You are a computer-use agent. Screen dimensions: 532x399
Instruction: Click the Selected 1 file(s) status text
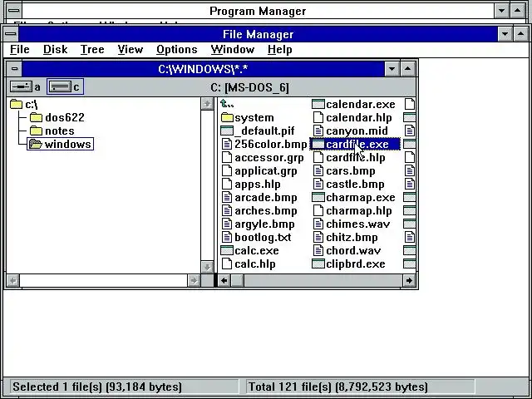click(97, 387)
